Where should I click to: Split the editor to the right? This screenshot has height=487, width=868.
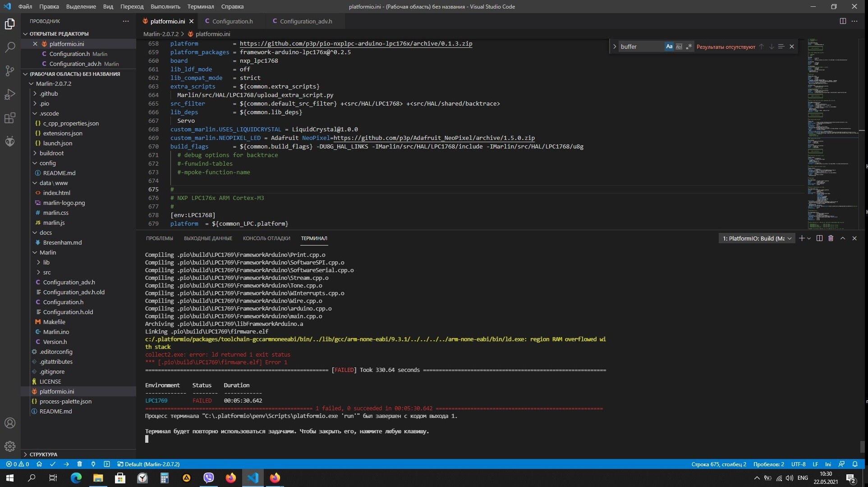pos(843,21)
